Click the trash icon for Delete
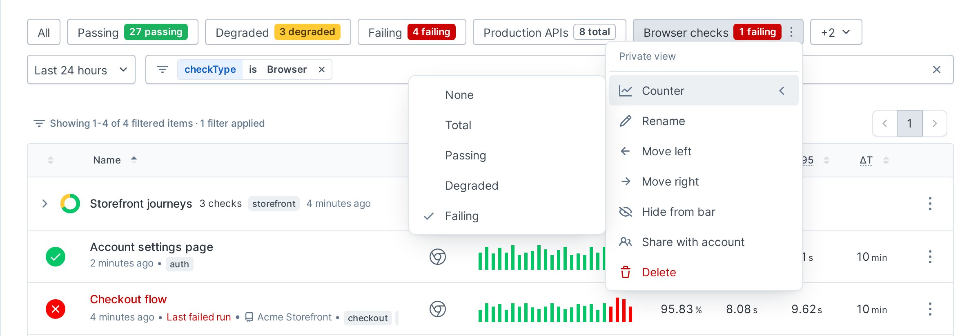The width and height of the screenshot is (980, 336). [625, 272]
